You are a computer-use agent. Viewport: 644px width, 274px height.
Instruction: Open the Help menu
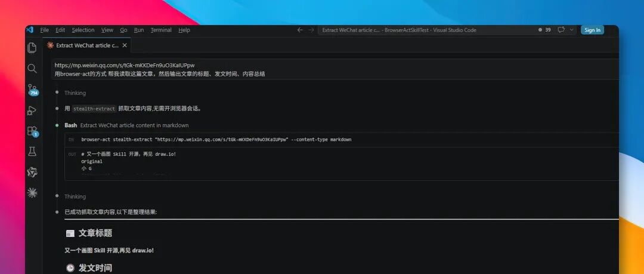184,30
